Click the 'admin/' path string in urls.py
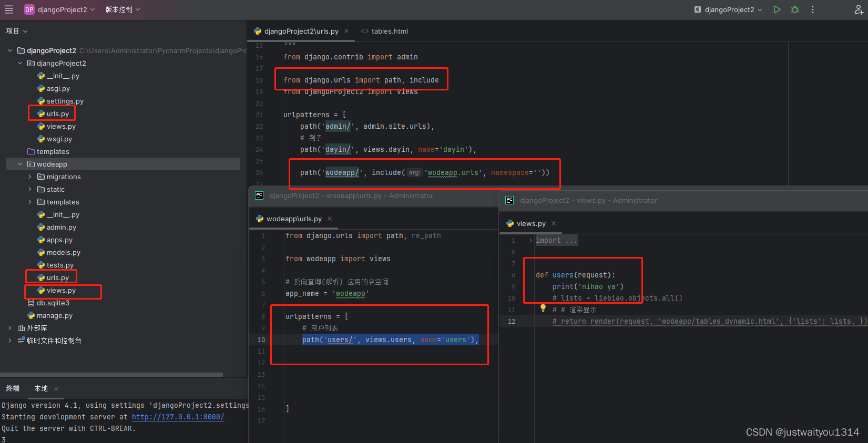 (x=338, y=126)
